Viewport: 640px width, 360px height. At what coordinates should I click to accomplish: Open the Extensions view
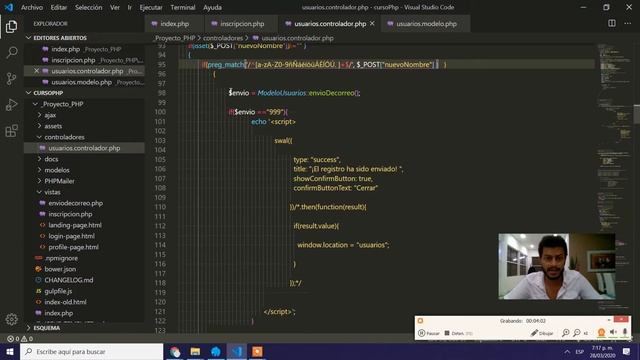click(x=11, y=131)
